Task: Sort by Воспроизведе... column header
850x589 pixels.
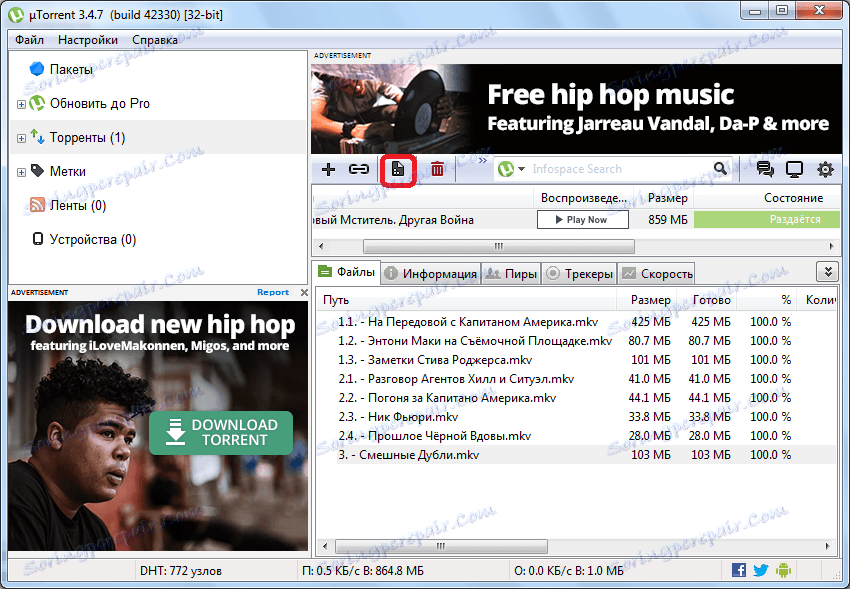Action: pyautogui.click(x=583, y=198)
